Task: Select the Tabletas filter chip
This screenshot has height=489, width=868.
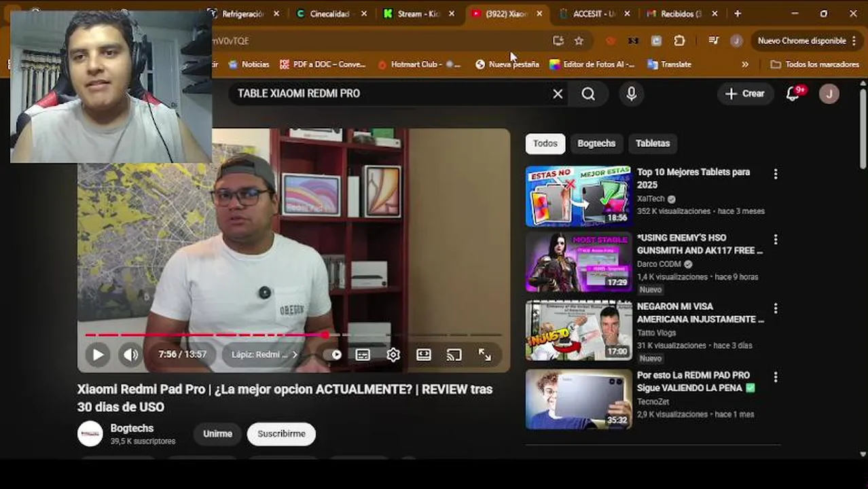Action: (x=653, y=143)
